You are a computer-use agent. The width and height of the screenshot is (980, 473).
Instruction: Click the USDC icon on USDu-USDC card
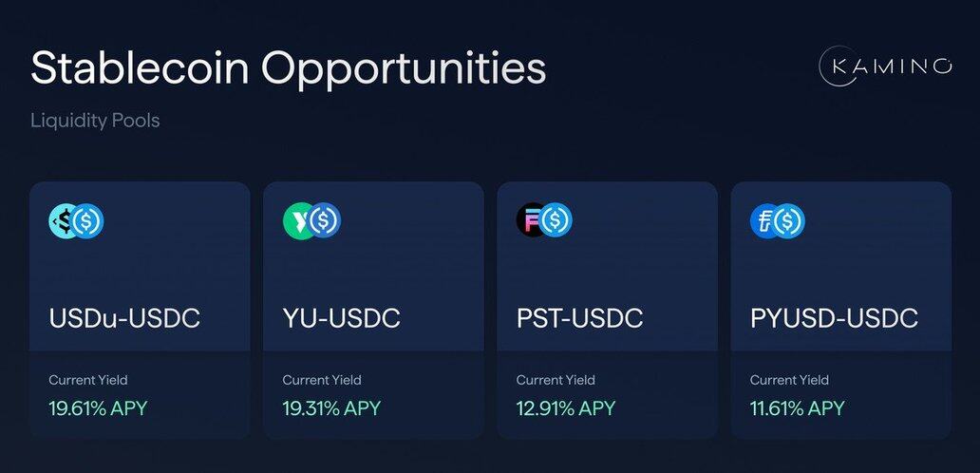pos(88,221)
